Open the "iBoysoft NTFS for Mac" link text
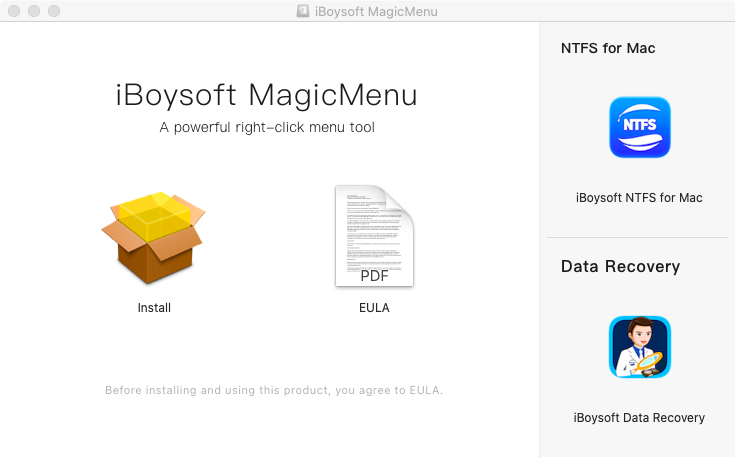Screen dimensions: 735x465 coord(639,198)
